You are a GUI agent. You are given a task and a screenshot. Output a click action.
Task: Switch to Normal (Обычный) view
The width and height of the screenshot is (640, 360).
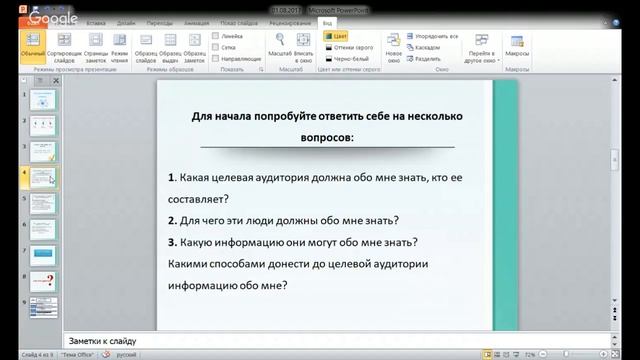pyautogui.click(x=33, y=47)
